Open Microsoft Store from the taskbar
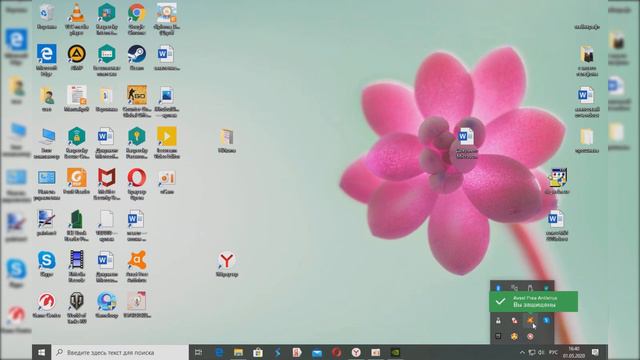Viewport: 640px width, 360px height. pos(258,352)
